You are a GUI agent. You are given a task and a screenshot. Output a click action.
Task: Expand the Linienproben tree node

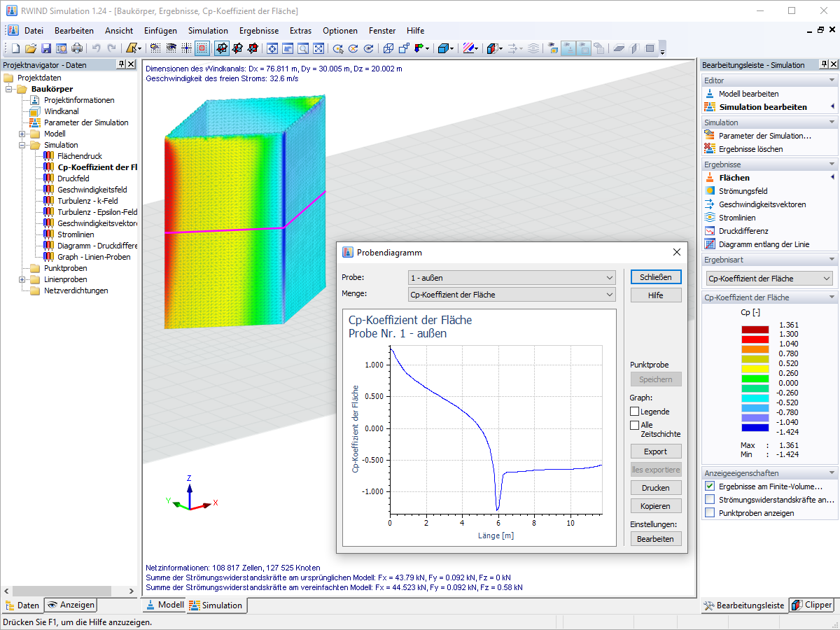[x=22, y=279]
